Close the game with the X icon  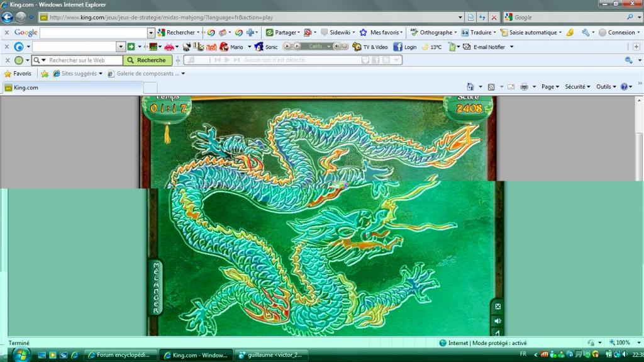click(x=498, y=307)
